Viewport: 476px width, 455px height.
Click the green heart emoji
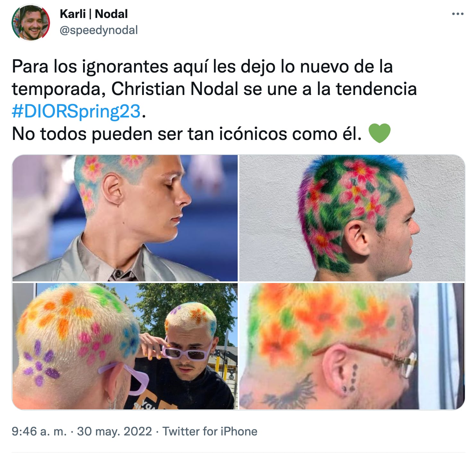[379, 133]
